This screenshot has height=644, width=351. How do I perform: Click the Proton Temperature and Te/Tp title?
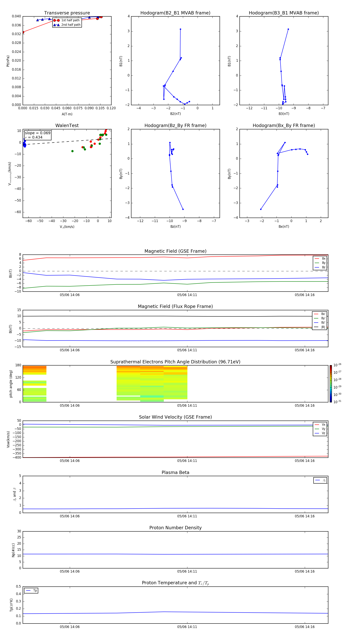click(x=175, y=583)
